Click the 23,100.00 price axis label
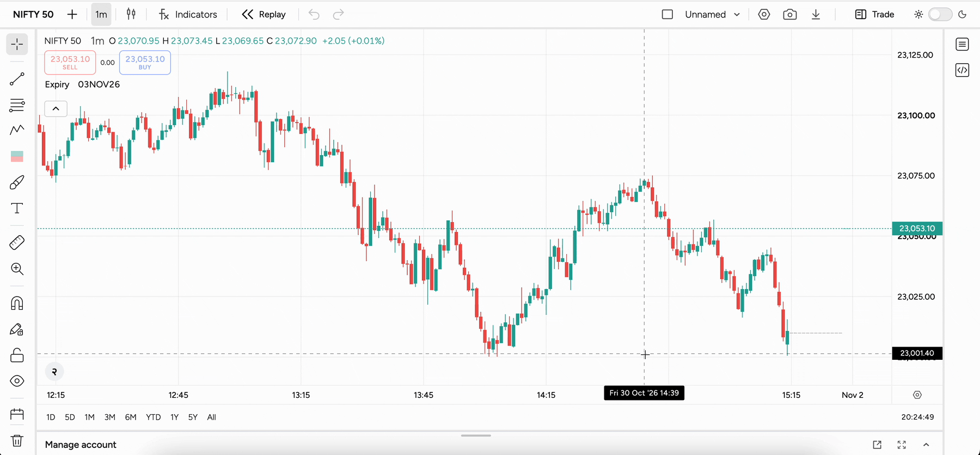The image size is (980, 455). 916,115
